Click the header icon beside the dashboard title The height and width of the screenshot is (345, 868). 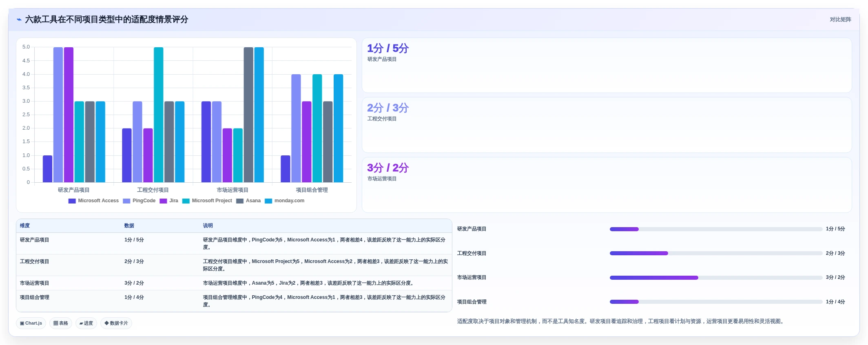point(19,20)
